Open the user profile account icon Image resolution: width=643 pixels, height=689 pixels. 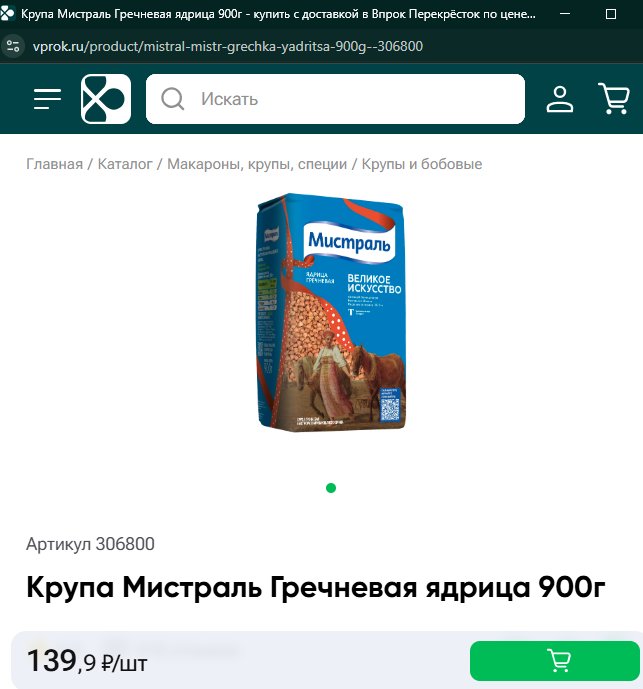559,99
